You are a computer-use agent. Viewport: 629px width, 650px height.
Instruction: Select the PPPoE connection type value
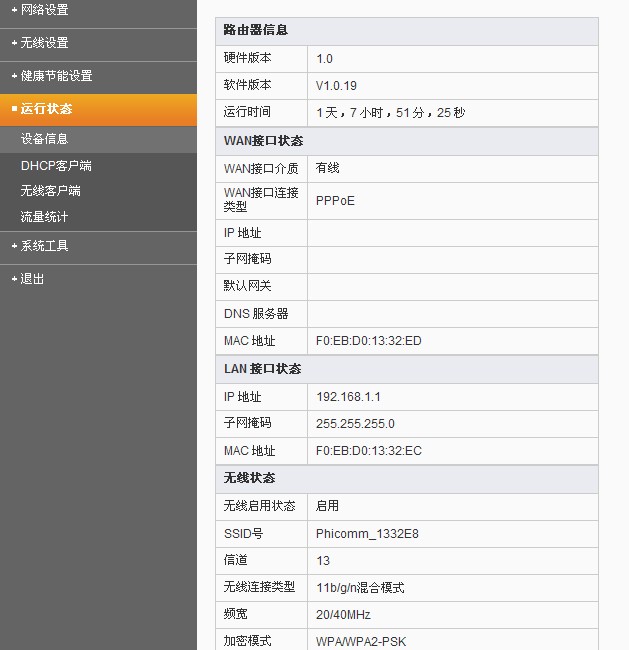[335, 201]
